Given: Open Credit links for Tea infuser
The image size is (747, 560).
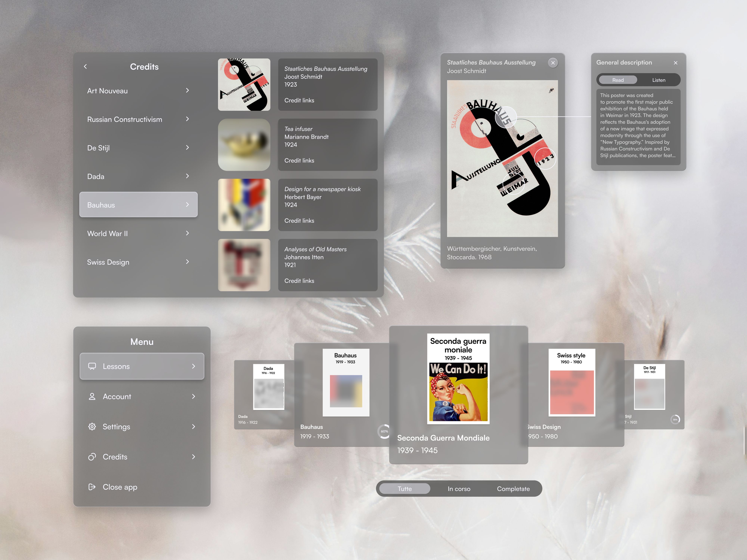Looking at the screenshot, I should point(299,161).
